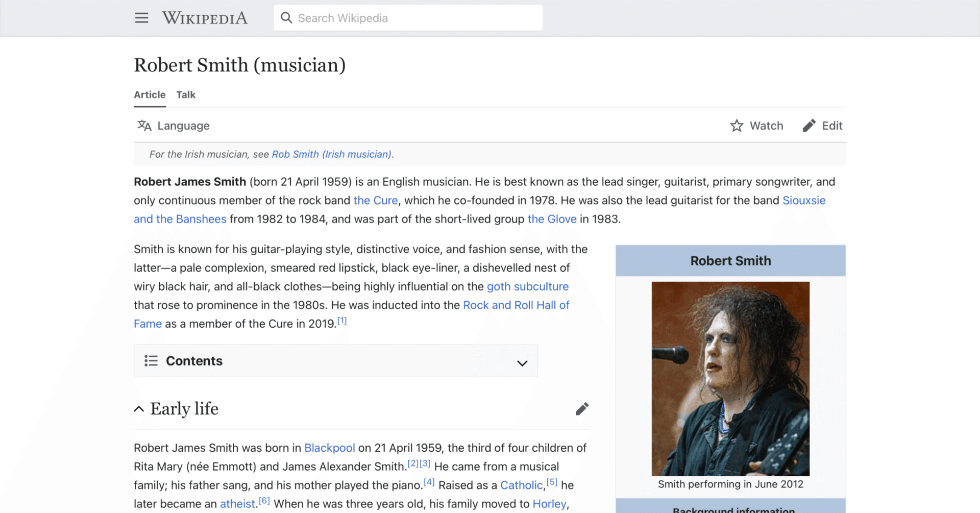This screenshot has width=980, height=513.
Task: Switch to the Article tab
Action: click(150, 95)
